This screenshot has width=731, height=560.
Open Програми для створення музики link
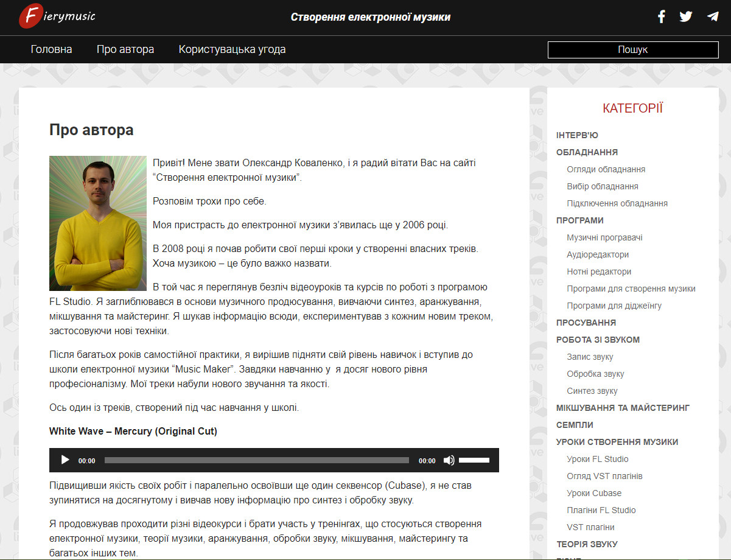click(631, 289)
